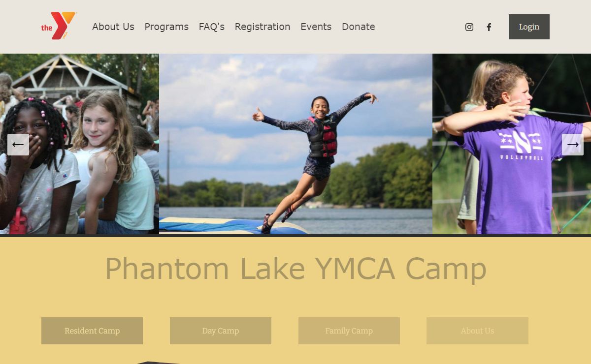Viewport: 591px width, 364px height.
Task: Open the FAQ's navigation link
Action: tap(212, 27)
